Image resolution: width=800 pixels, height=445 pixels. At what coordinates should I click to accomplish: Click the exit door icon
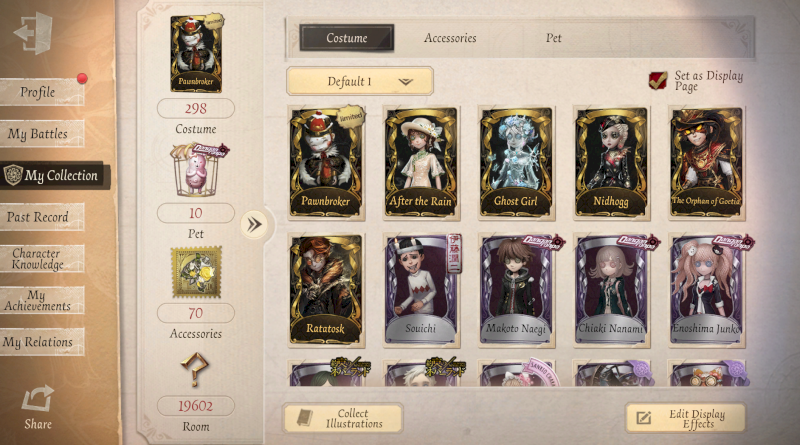(34, 33)
